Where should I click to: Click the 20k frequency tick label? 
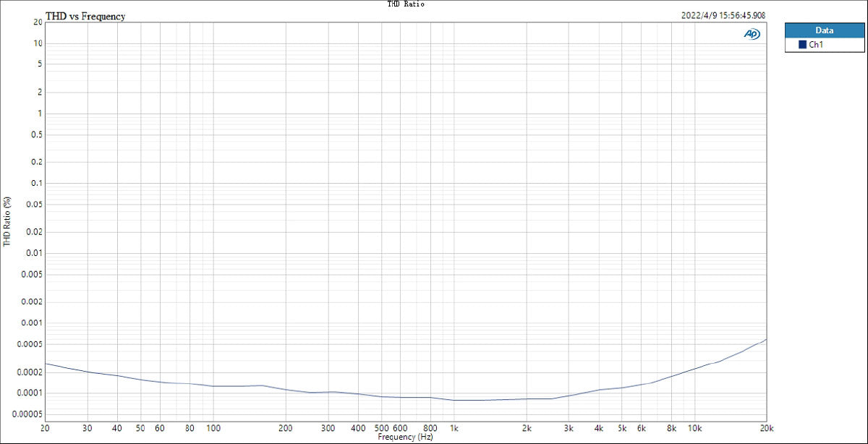(766, 427)
